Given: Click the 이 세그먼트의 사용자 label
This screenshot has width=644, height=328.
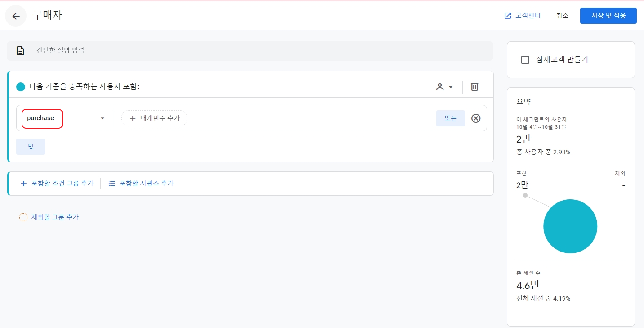Looking at the screenshot, I should pyautogui.click(x=541, y=120).
